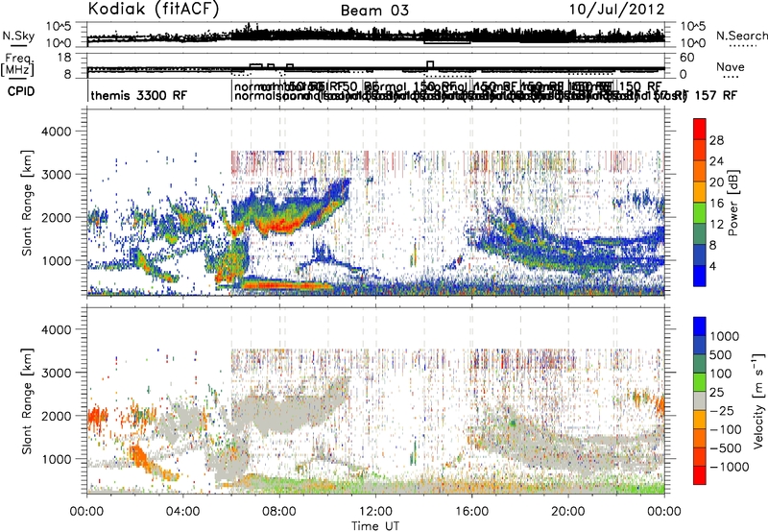Image resolution: width=768 pixels, height=532 pixels.
Task: Click the 10^5 tick on N.Search axis
Action: click(x=692, y=27)
